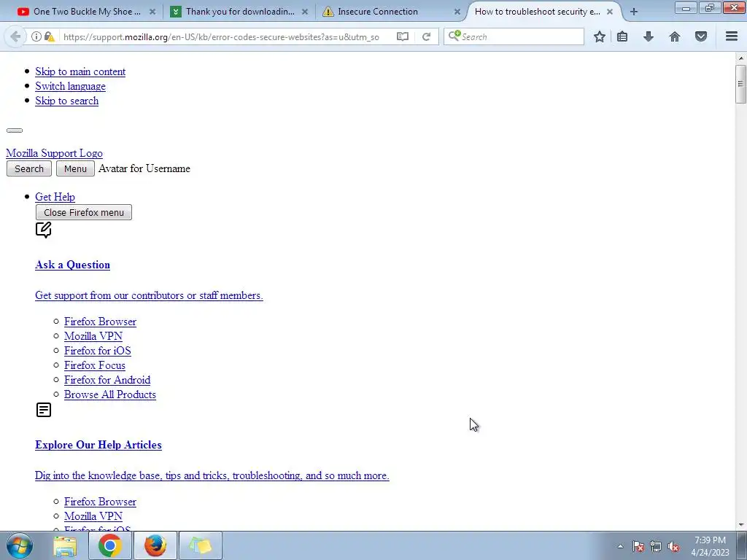
Task: Open the Browse All Products link
Action: [x=110, y=394]
